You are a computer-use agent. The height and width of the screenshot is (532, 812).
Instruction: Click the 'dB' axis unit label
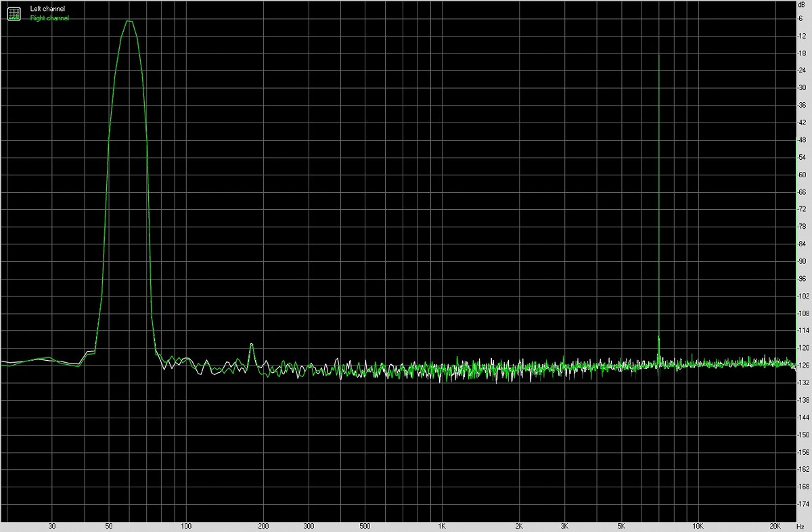pos(802,5)
